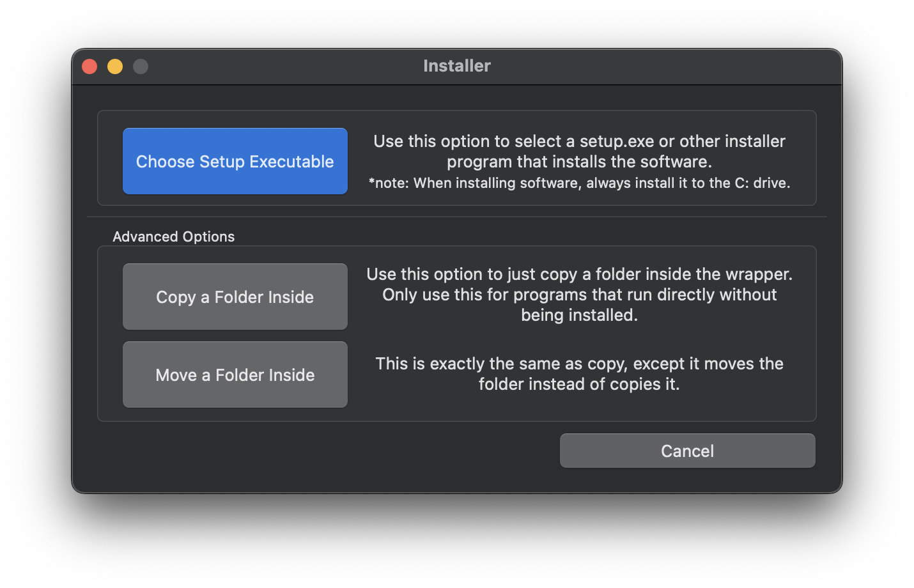This screenshot has width=914, height=588.
Task: Close the Installer window with red button
Action: pyautogui.click(x=89, y=66)
